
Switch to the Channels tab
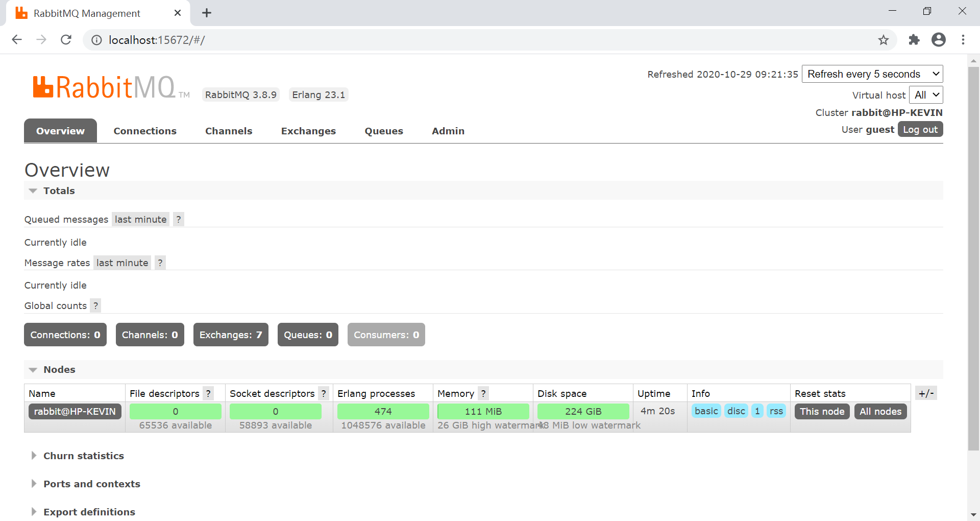(229, 131)
